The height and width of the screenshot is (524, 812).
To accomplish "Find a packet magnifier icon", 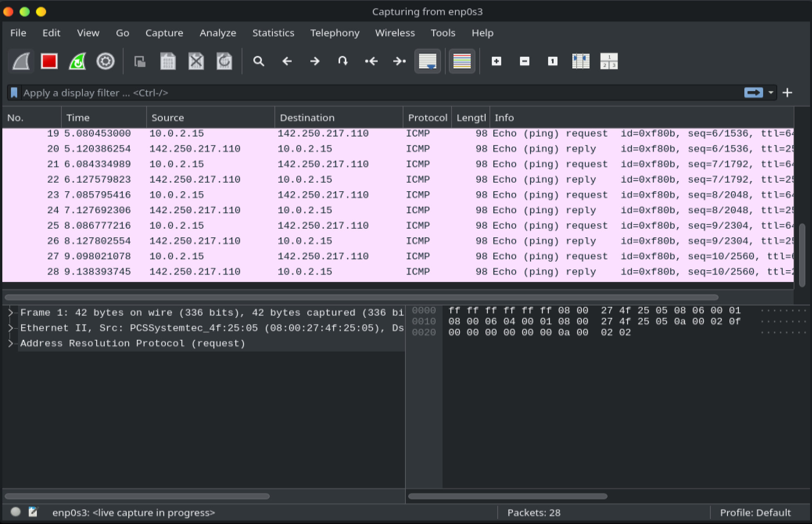I will coord(258,61).
